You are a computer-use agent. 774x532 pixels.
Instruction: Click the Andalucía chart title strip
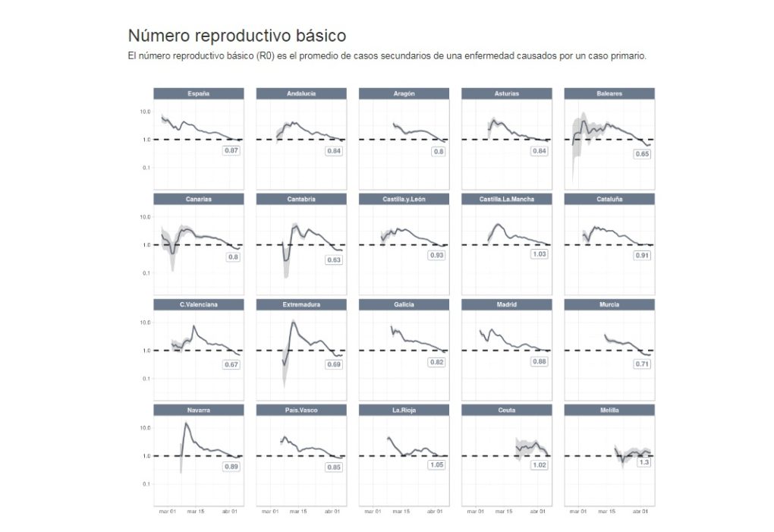click(x=301, y=93)
